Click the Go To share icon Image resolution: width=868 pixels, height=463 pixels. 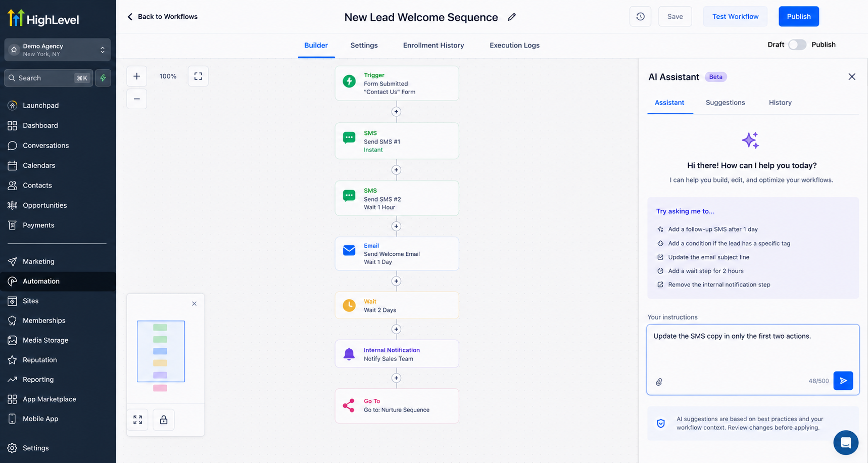pos(349,405)
